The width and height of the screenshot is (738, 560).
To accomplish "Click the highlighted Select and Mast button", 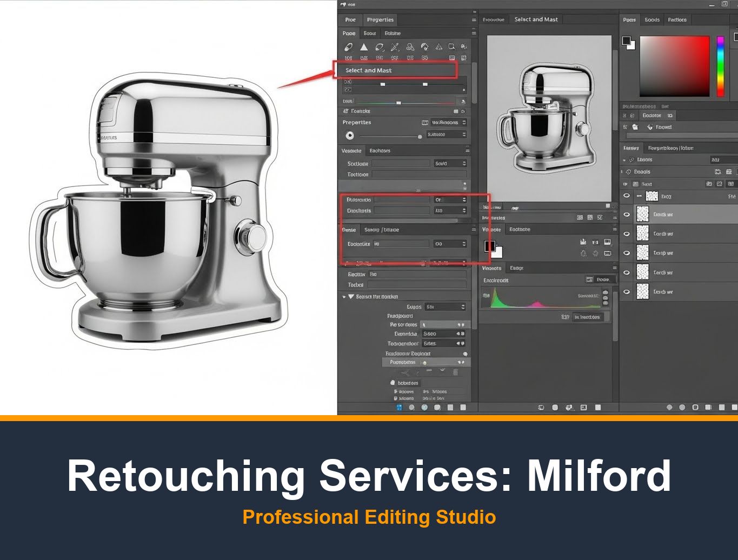I will [396, 70].
